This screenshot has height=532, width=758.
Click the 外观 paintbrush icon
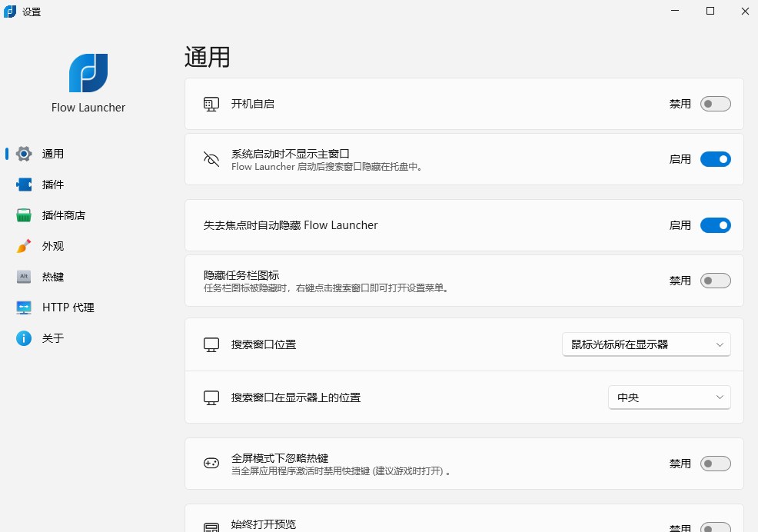click(x=23, y=246)
